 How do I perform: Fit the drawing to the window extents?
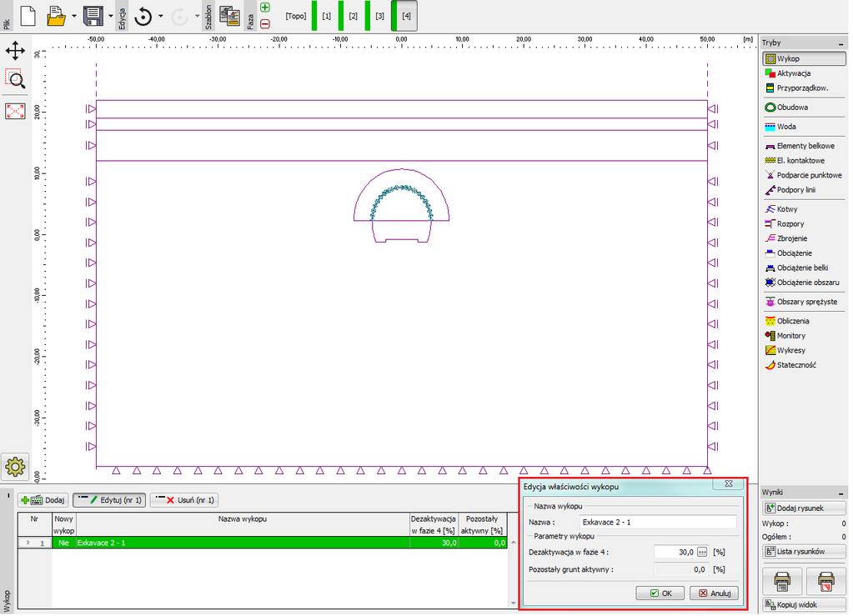pos(15,111)
